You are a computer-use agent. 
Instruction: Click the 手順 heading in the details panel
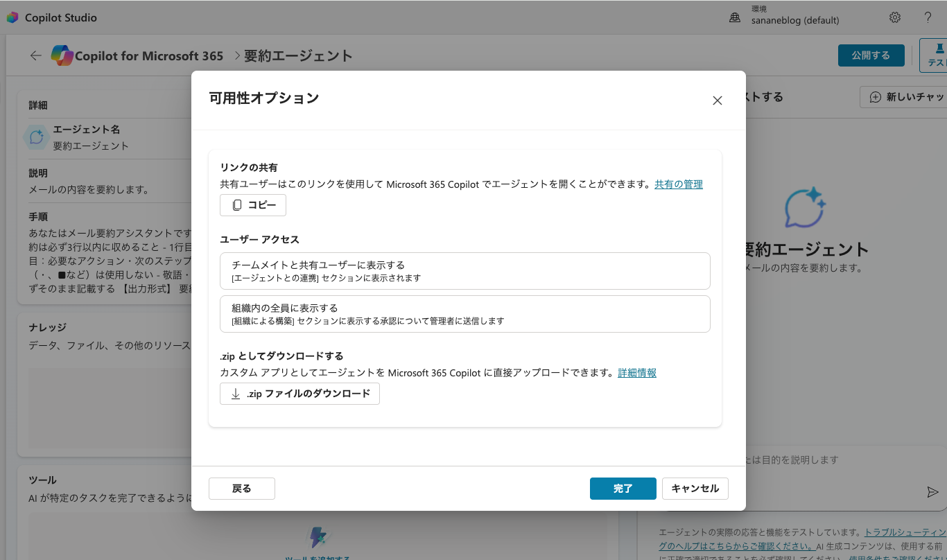tap(38, 217)
